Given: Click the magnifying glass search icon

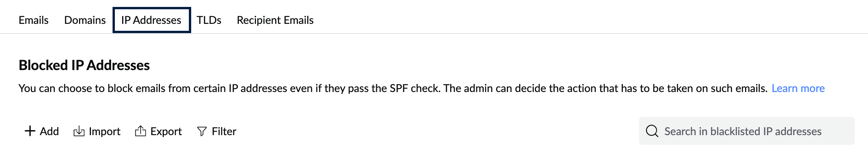Looking at the screenshot, I should click(652, 131).
